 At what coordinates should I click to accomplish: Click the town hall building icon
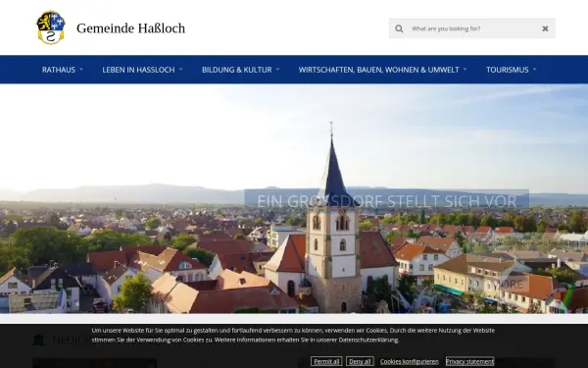pyautogui.click(x=38, y=340)
